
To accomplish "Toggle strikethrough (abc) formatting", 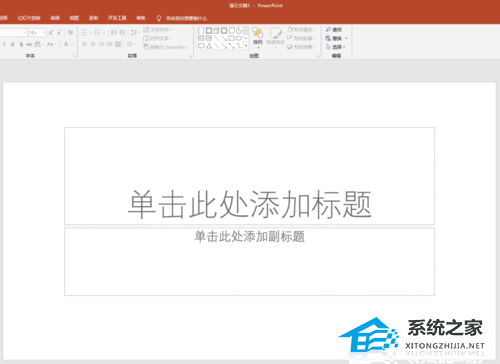I will [29, 44].
